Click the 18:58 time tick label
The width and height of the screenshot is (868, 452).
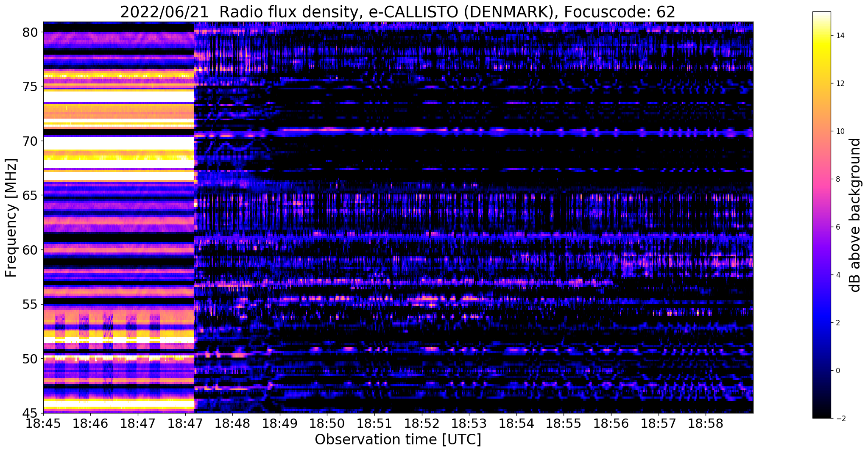pos(706,424)
